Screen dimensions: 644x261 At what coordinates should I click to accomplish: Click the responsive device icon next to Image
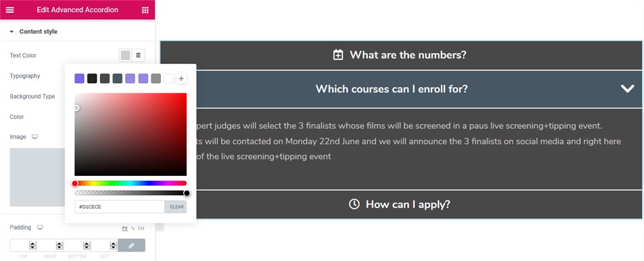(x=35, y=137)
